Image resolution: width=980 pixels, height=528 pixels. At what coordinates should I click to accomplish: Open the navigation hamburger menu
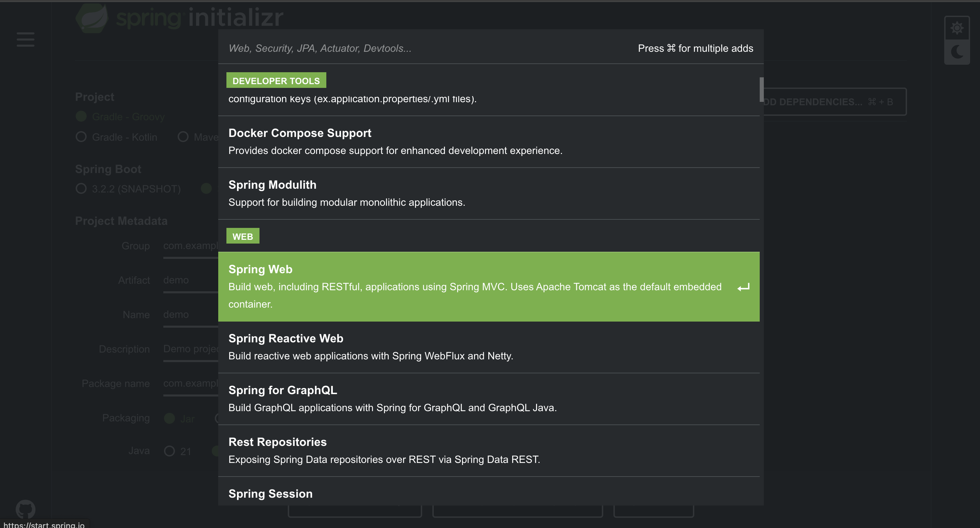tap(25, 39)
